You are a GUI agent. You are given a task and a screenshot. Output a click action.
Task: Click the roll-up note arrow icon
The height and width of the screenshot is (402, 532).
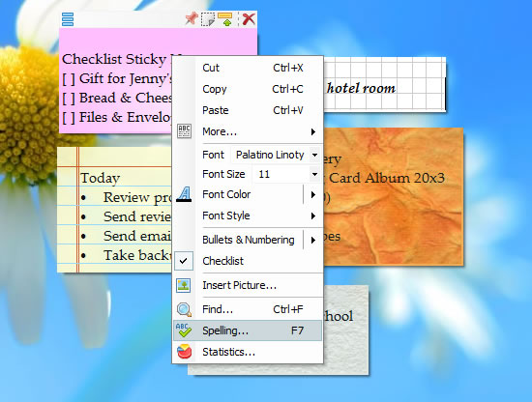225,19
